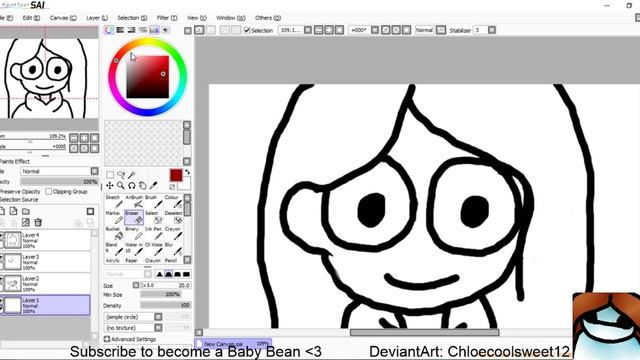Select the magic wand tool

(131, 175)
